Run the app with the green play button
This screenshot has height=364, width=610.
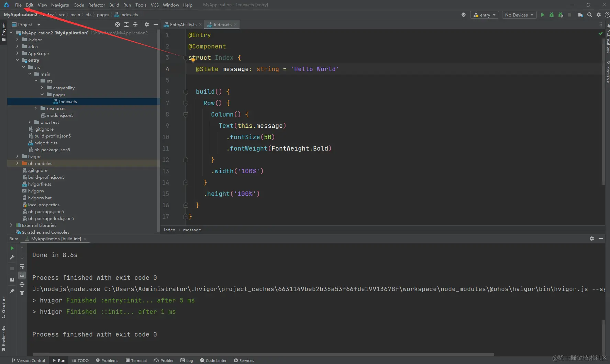543,15
